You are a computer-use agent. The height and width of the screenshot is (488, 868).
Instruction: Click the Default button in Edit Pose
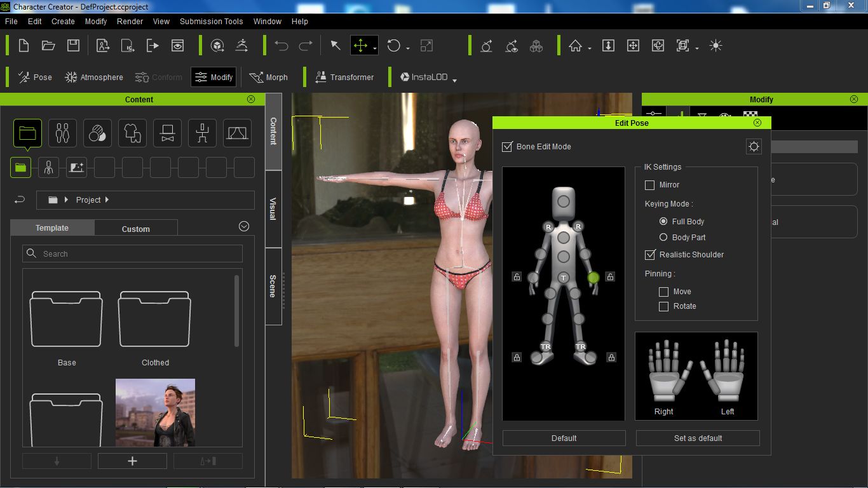point(564,438)
